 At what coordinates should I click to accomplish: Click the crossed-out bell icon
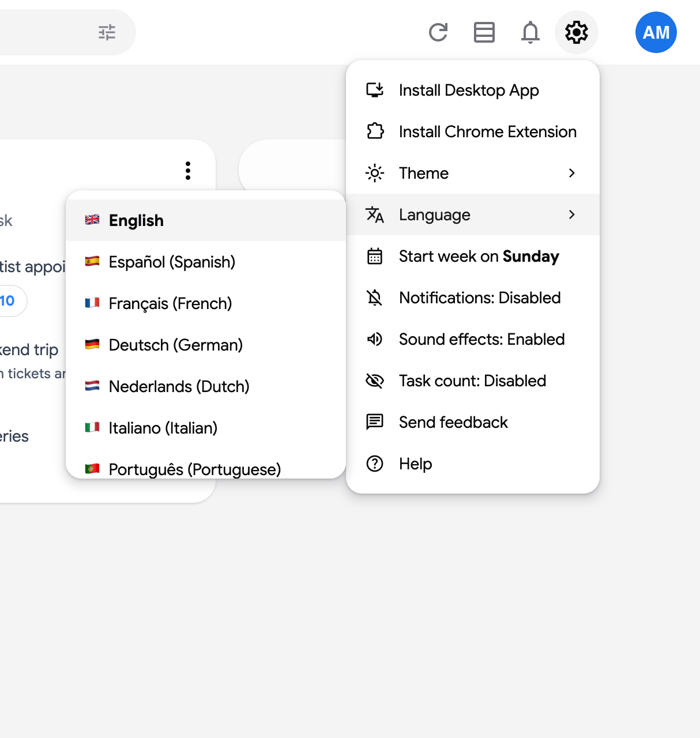(375, 298)
